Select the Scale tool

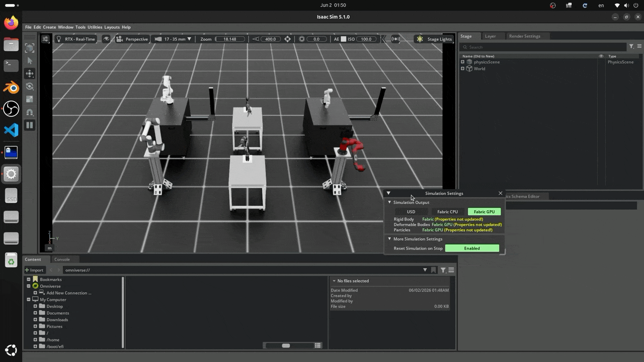(x=30, y=100)
